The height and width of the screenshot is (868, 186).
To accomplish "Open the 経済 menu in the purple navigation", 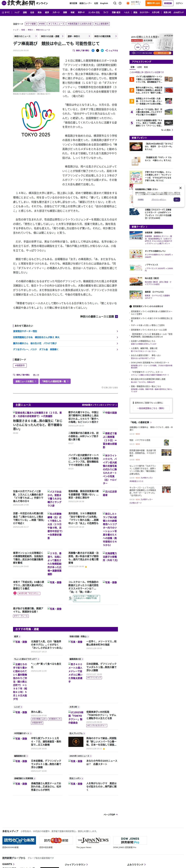I will pyautogui.click(x=47, y=12).
